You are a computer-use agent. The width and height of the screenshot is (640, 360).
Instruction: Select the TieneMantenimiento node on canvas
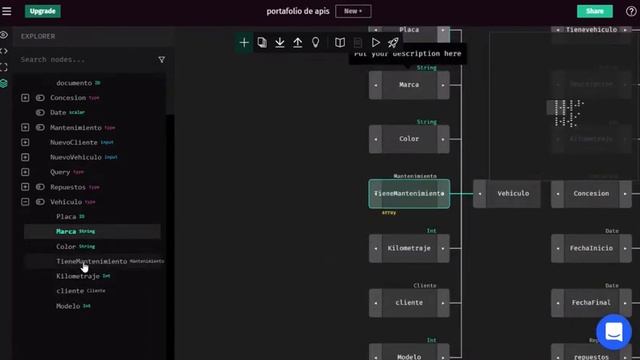[409, 193]
